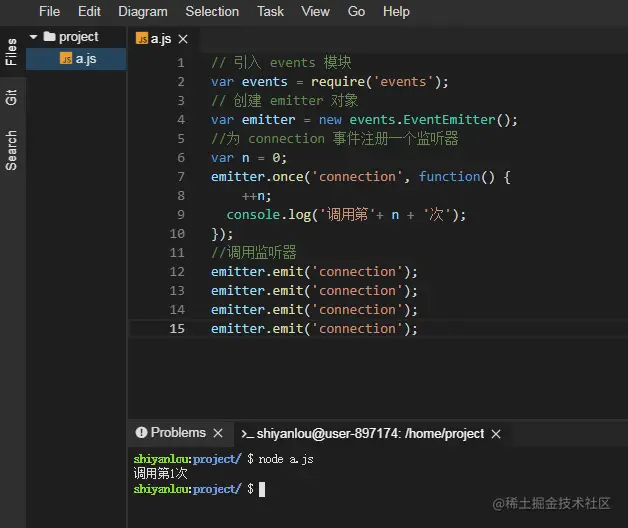
Task: Open the Diagram menu
Action: [143, 11]
